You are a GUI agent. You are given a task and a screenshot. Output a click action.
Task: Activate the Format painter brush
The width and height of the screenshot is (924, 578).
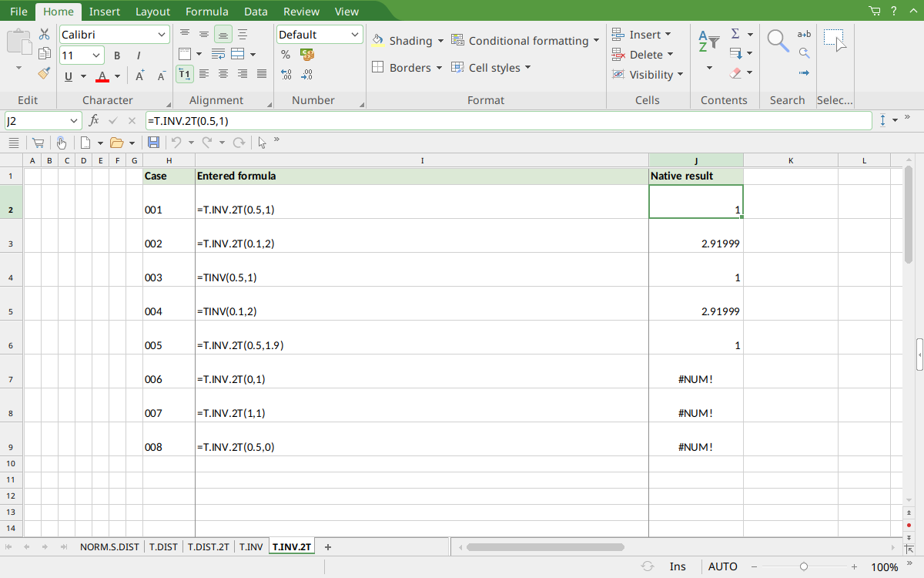pos(44,73)
